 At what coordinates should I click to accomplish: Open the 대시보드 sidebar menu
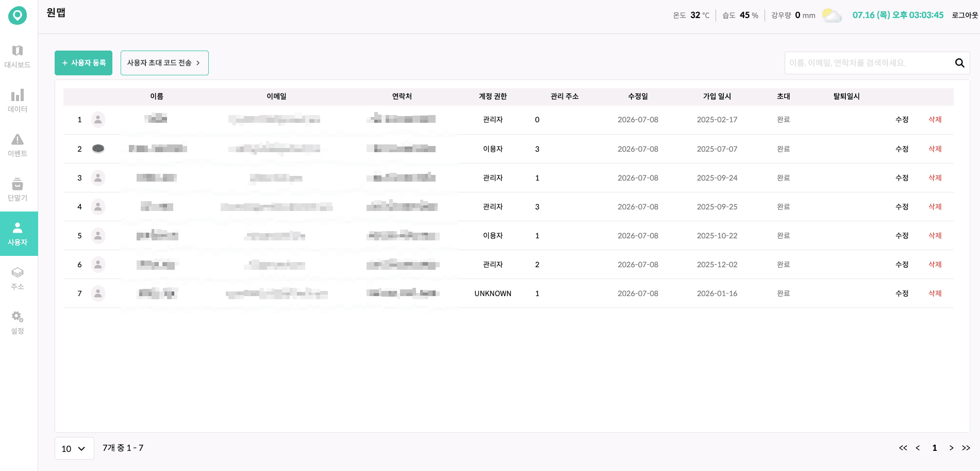click(x=18, y=56)
